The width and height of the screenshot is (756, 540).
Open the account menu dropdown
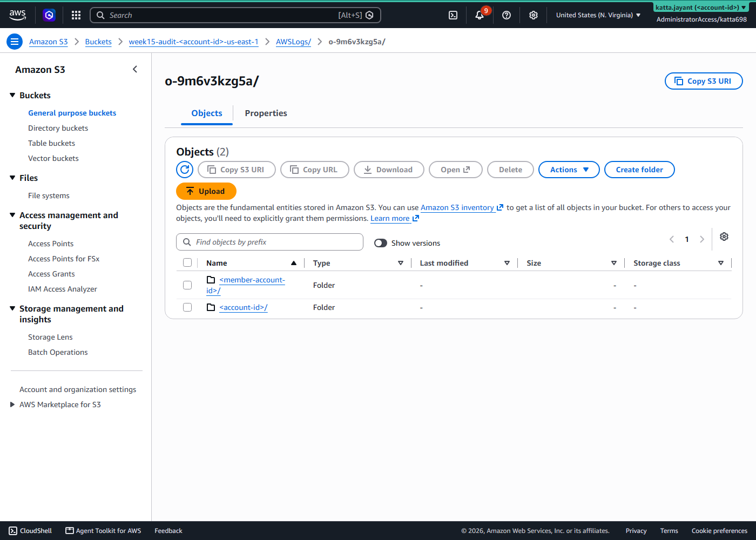pyautogui.click(x=700, y=8)
